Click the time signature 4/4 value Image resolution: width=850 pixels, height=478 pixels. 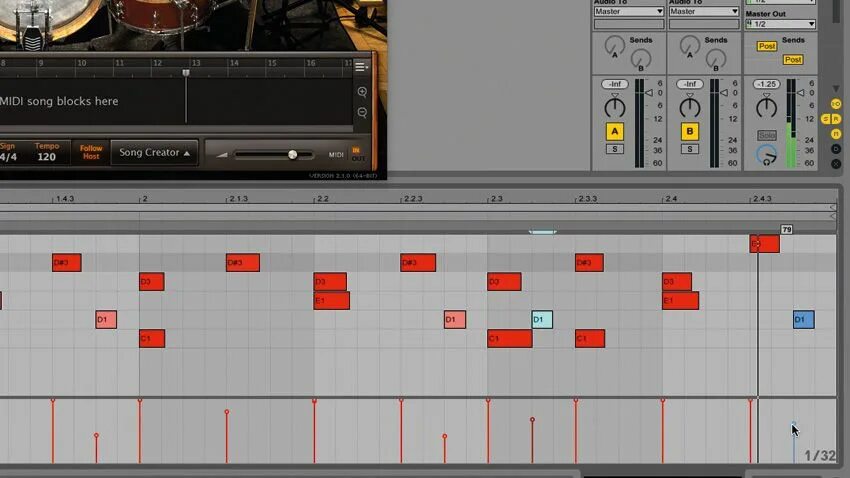point(8,157)
